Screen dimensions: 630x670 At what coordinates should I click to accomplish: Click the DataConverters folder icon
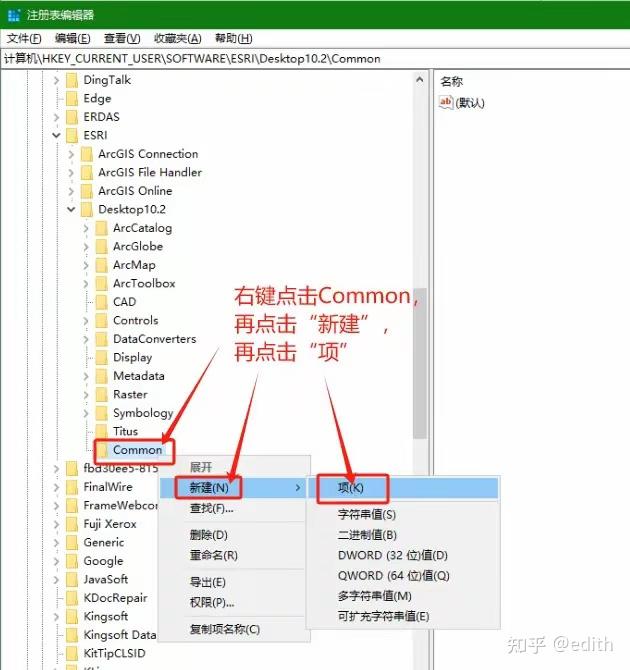coord(102,339)
